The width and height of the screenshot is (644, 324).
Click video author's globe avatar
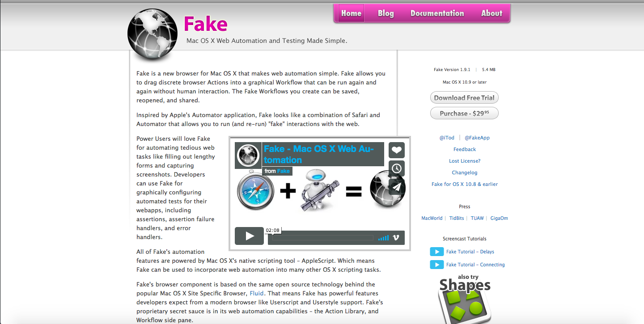[248, 156]
